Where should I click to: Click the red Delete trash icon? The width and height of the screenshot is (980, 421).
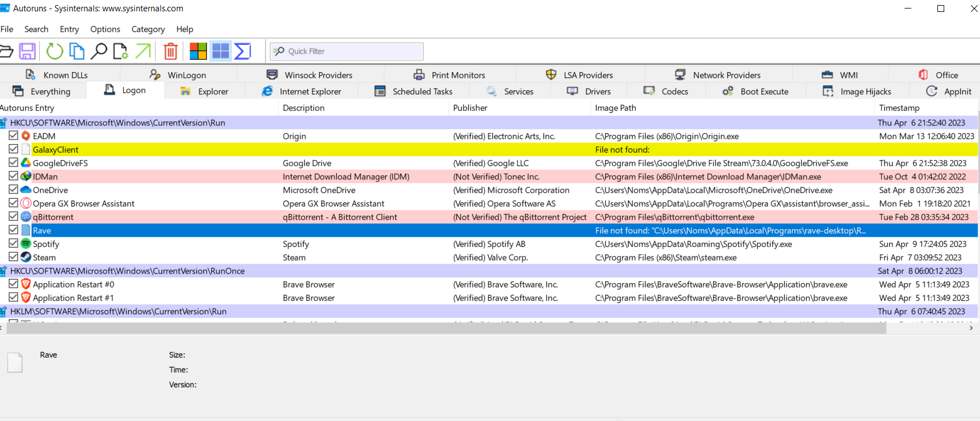pyautogui.click(x=170, y=51)
